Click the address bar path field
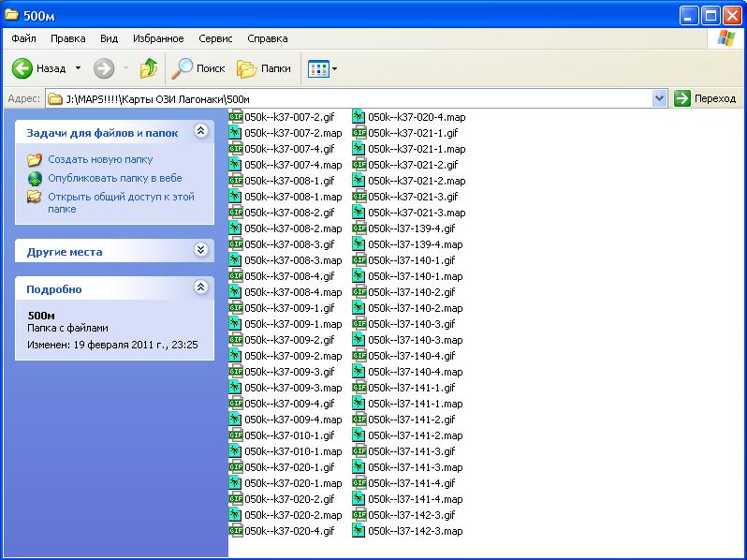 (356, 98)
